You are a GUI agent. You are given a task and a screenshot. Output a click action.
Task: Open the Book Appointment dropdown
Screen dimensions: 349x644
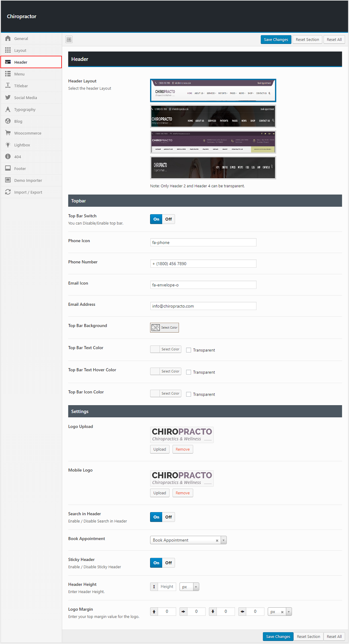pos(224,540)
